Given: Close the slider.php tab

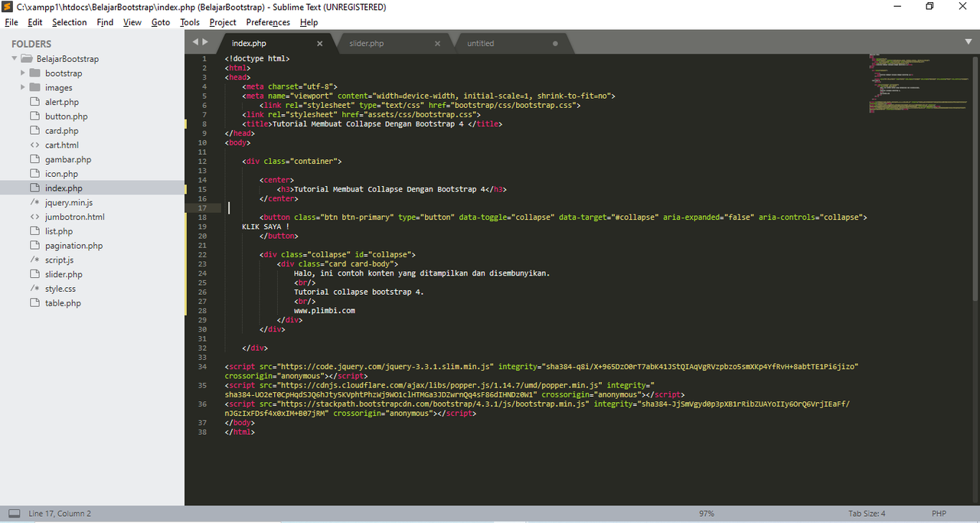Looking at the screenshot, I should pos(438,44).
